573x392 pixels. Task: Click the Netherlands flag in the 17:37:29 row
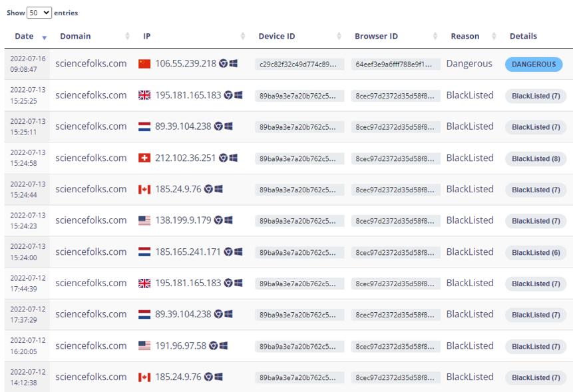[x=144, y=315]
